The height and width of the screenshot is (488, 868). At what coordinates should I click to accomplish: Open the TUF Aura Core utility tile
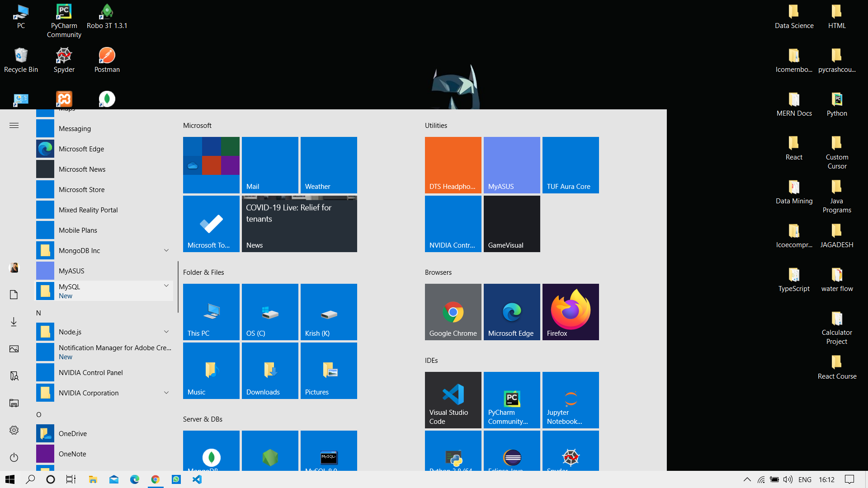[x=570, y=164]
